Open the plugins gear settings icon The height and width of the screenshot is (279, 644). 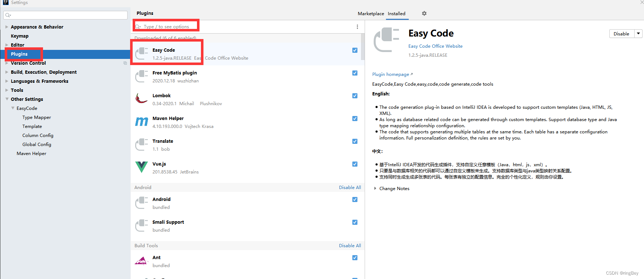[424, 13]
